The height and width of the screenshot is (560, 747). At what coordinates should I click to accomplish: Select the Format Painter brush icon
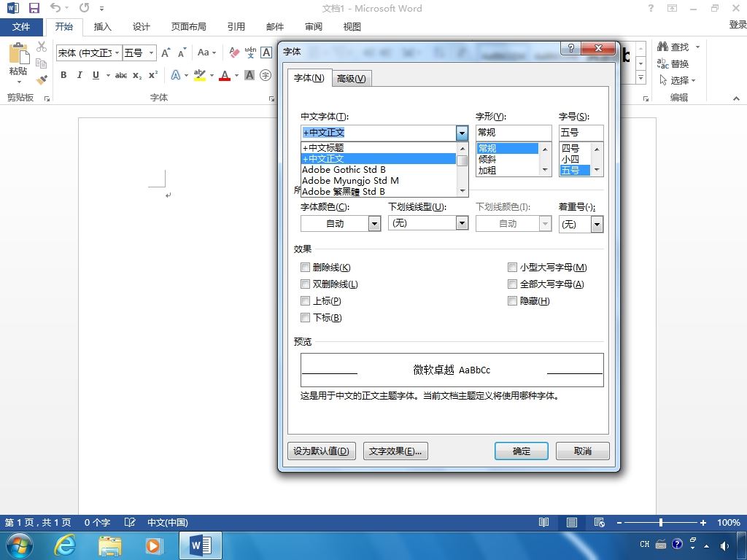click(42, 79)
